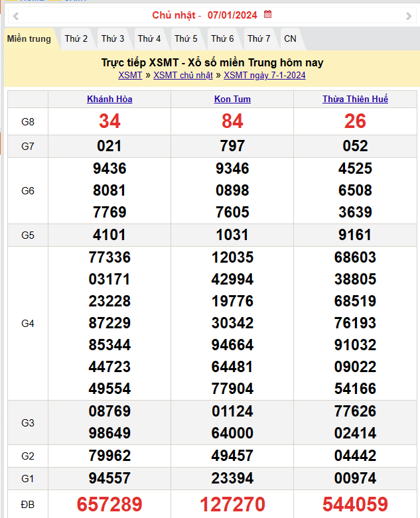Click G6 number 3639

click(x=355, y=212)
